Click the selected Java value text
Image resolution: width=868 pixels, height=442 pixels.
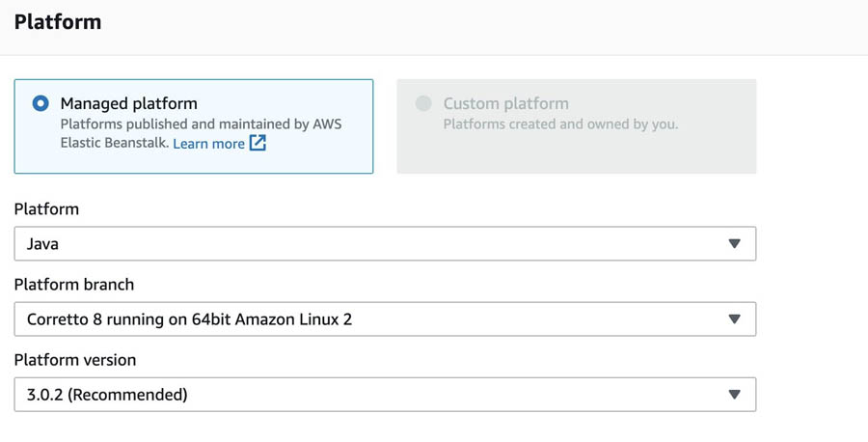click(42, 244)
